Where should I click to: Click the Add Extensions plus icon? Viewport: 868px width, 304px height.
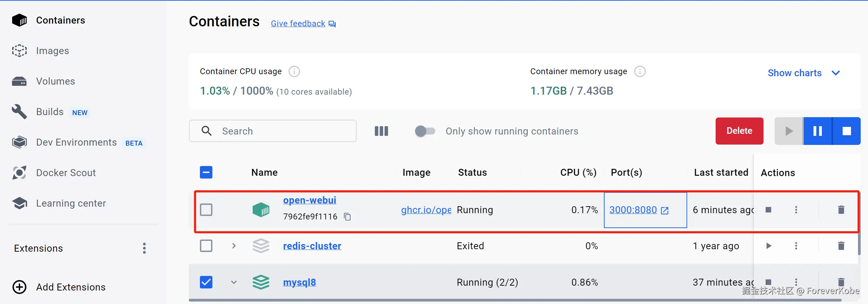coord(19,287)
